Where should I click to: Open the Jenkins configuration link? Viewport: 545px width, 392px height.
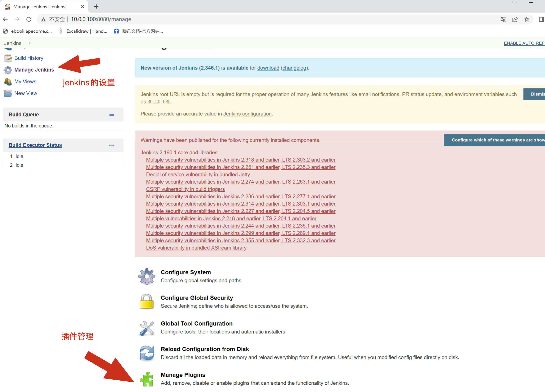[247, 114]
